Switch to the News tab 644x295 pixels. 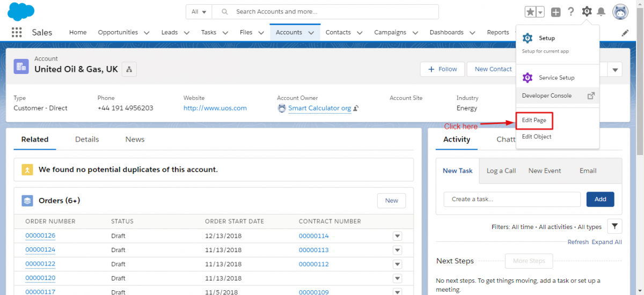(x=135, y=139)
